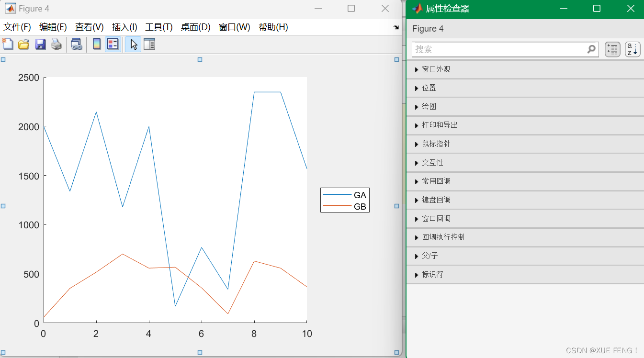Click the Link Plot toolbar icon
This screenshot has width=644, height=358.
(x=77, y=45)
